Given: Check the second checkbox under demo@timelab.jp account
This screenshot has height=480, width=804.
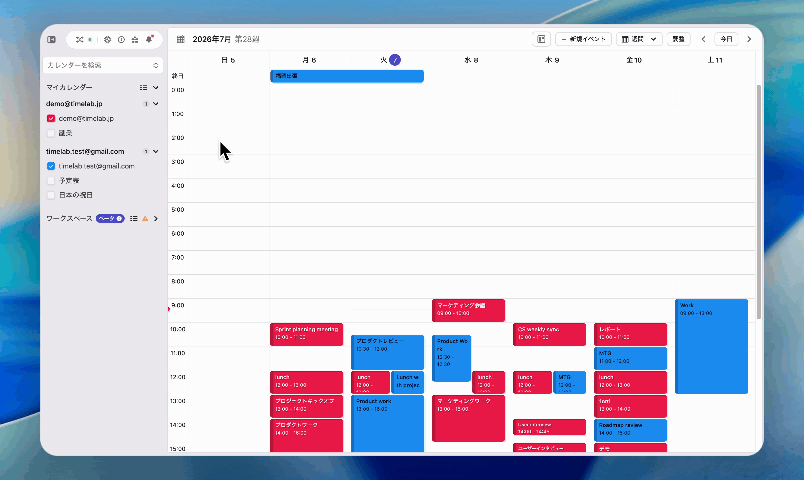Looking at the screenshot, I should 51,133.
